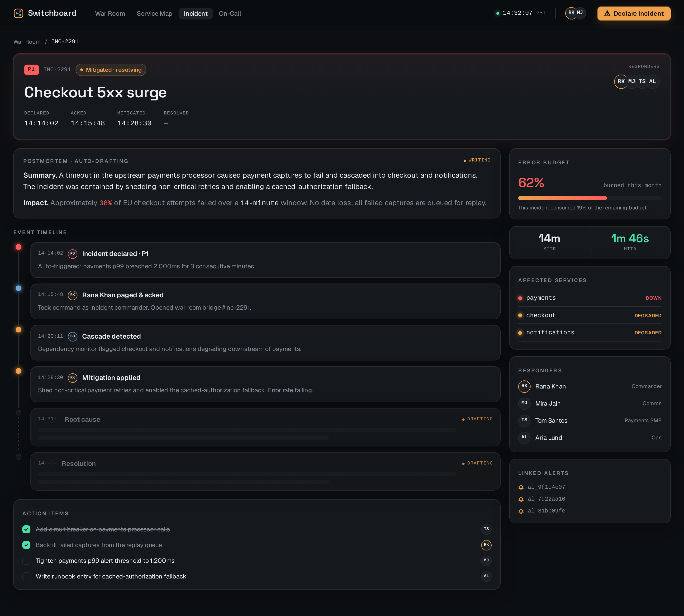Go to War Room breadcrumb link
Screen dimensions: 684x616
coord(27,42)
